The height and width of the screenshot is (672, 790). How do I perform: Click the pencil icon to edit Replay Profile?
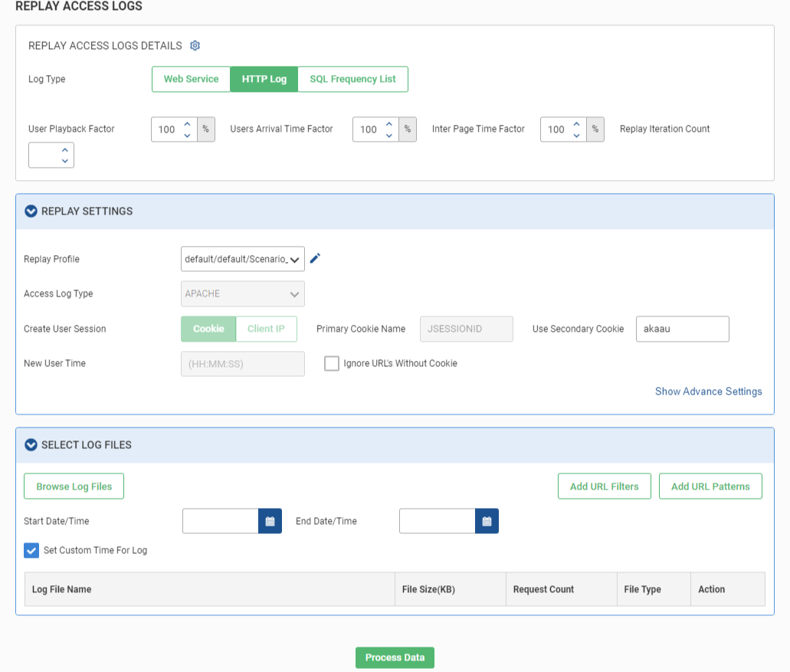click(315, 259)
